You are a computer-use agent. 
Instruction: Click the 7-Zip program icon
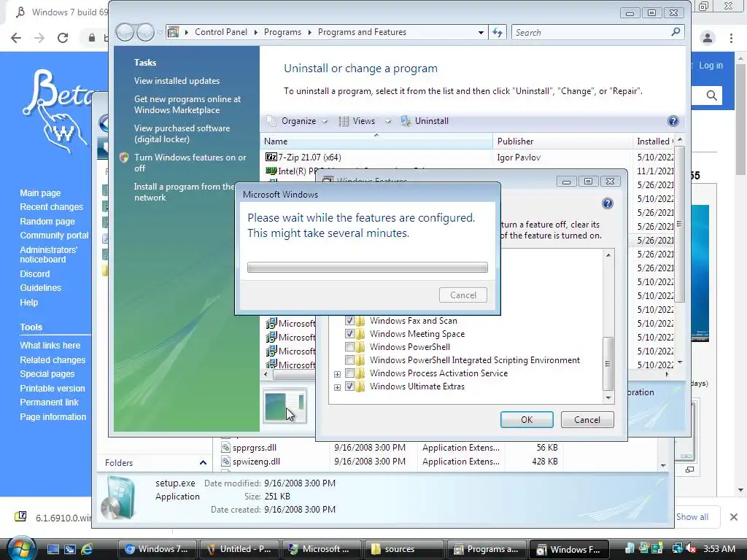271,157
